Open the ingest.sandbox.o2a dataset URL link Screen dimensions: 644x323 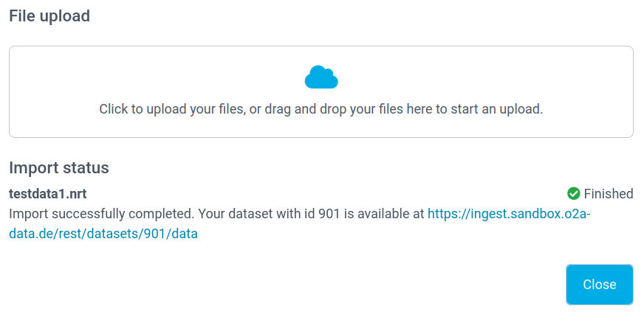[510, 215]
